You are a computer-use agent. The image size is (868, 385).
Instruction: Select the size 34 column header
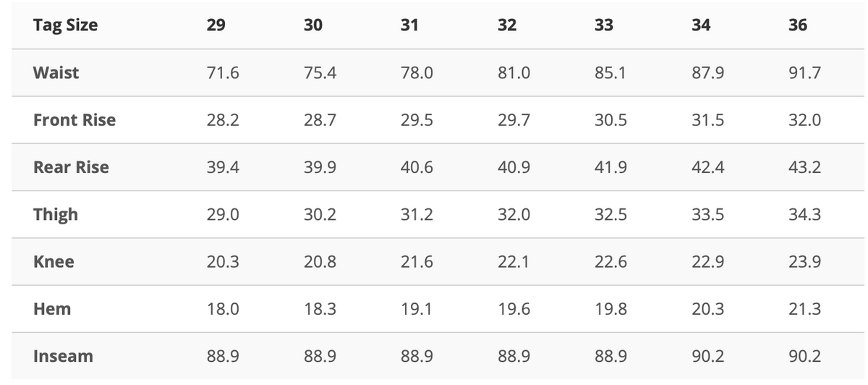pos(700,25)
